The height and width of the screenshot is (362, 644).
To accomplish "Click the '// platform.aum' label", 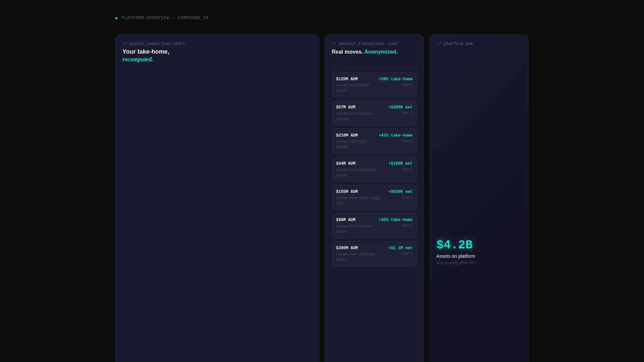I will pos(454,44).
